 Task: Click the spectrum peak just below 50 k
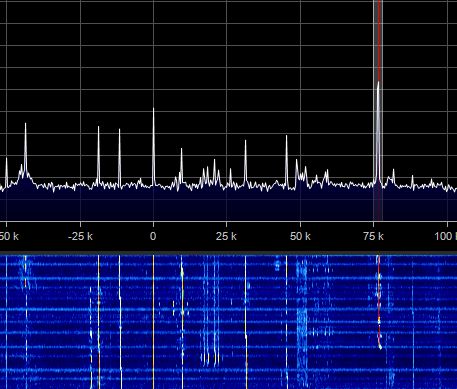(286, 162)
